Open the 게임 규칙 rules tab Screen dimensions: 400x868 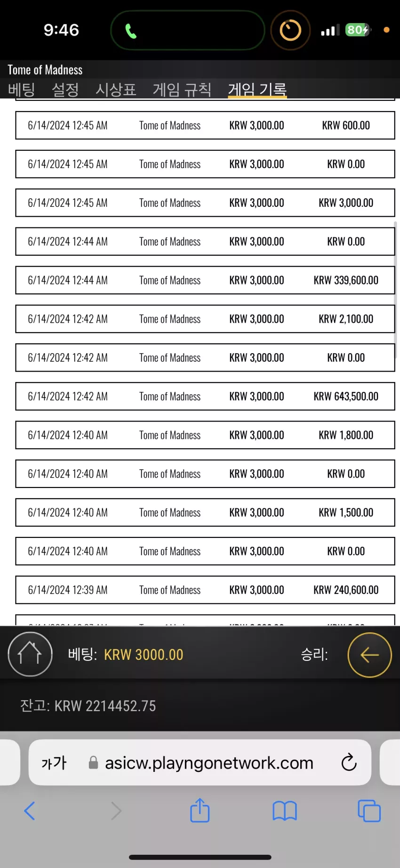click(182, 89)
